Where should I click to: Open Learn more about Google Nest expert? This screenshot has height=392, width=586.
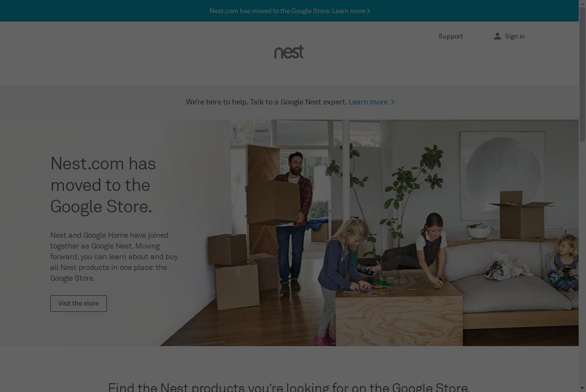(368, 102)
